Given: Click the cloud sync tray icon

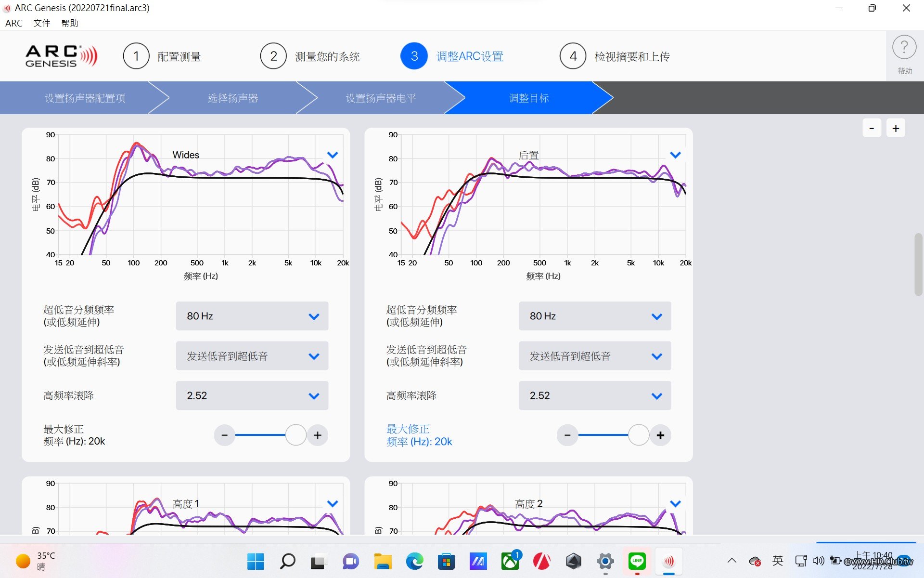Looking at the screenshot, I should (x=755, y=561).
